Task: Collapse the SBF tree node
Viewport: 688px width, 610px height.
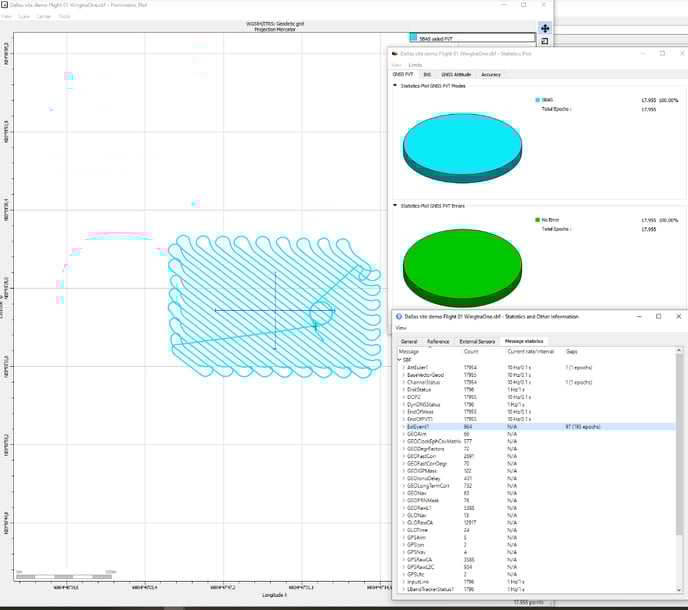Action: click(399, 359)
